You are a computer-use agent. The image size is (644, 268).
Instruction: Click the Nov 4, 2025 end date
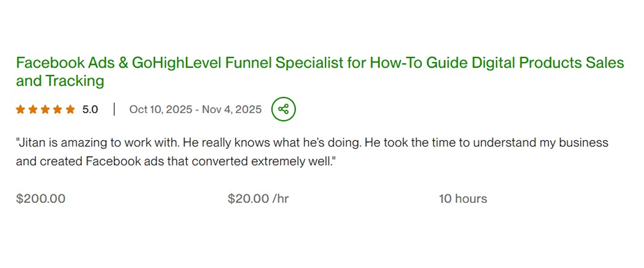(x=232, y=109)
